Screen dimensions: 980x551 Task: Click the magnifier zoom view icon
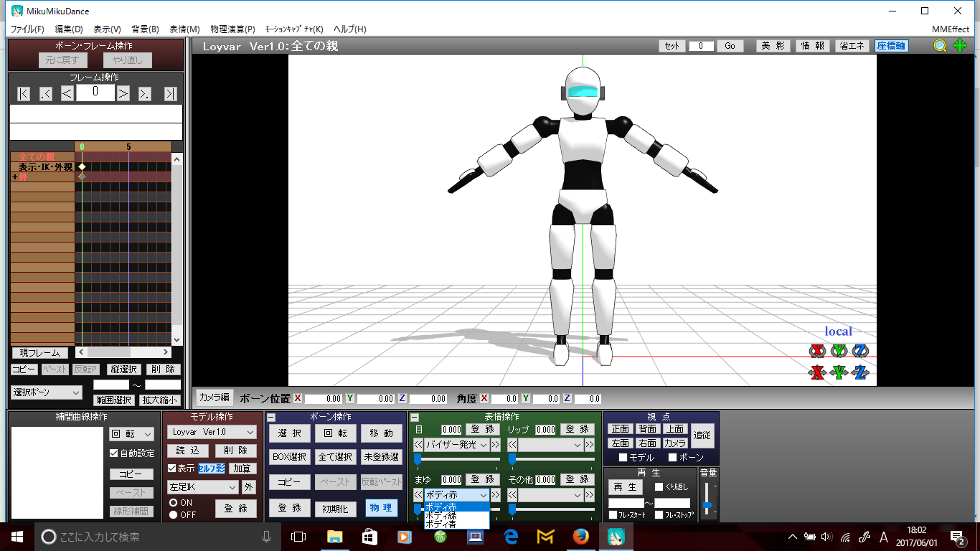(x=940, y=46)
